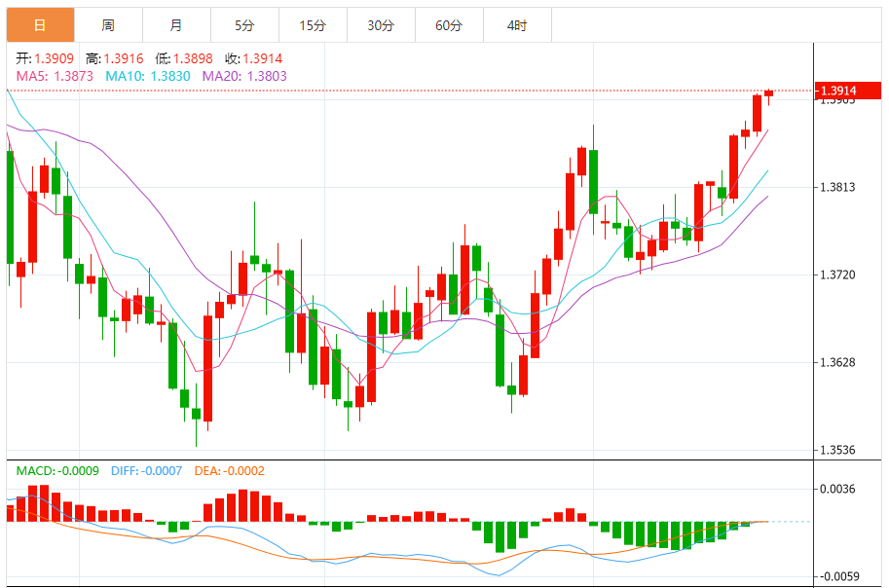Click the MACD:-0.0009 label
Viewport: 889px width, 588px height.
click(57, 470)
